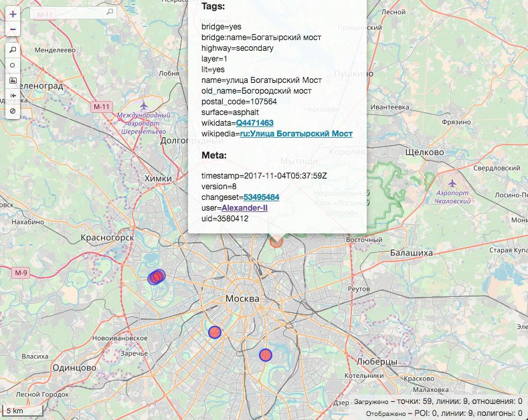Click the locate-me circle icon

pos(13,66)
